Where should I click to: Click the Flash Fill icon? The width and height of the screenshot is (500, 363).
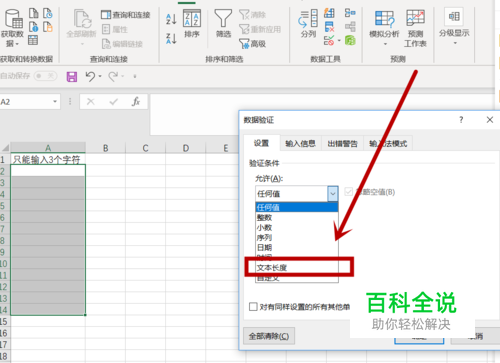tap(329, 13)
